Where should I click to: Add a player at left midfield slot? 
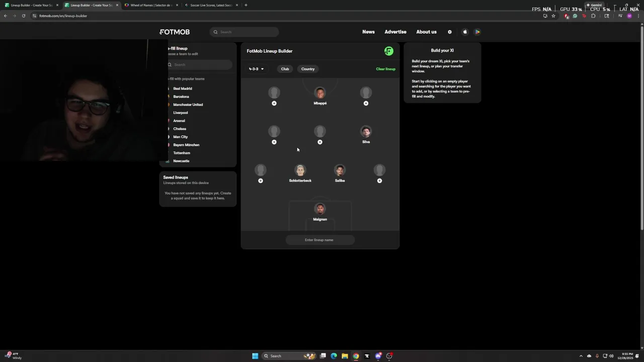pyautogui.click(x=274, y=142)
